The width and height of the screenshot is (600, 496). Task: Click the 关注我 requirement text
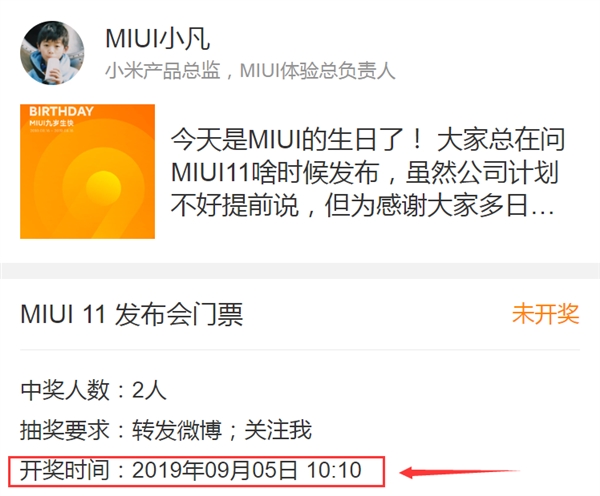click(278, 430)
